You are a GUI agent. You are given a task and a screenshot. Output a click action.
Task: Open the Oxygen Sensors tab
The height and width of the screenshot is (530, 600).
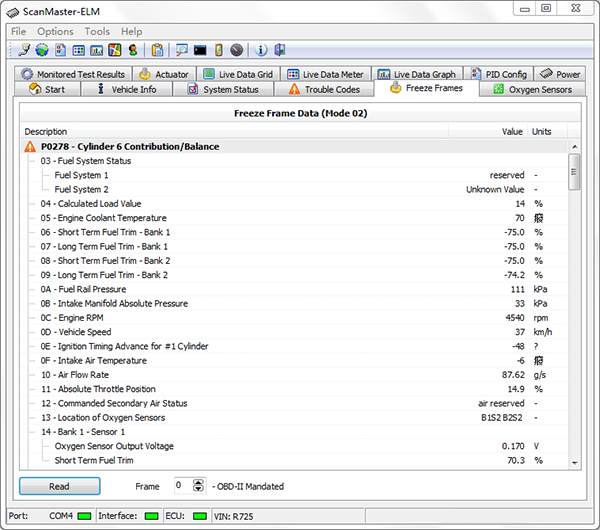(533, 89)
